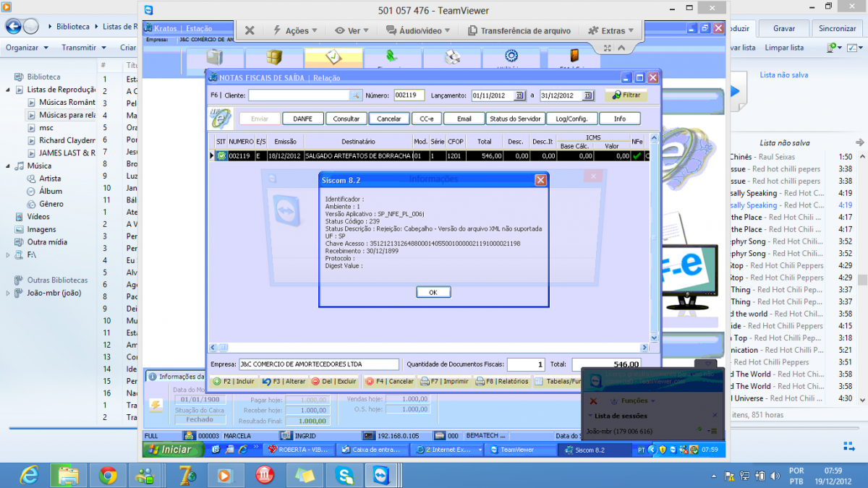Click F4 | Cancelar button
Screen dimensions: 868x488
389,381
